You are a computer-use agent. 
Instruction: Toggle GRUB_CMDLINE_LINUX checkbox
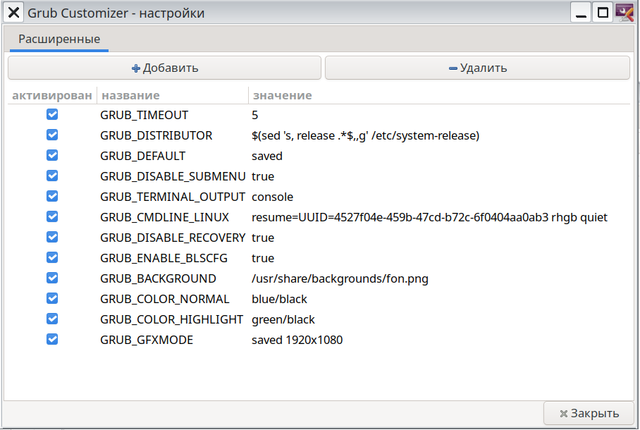pyautogui.click(x=52, y=217)
